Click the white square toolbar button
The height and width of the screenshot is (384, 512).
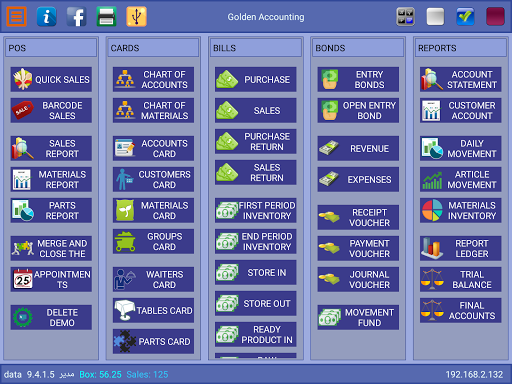435,16
